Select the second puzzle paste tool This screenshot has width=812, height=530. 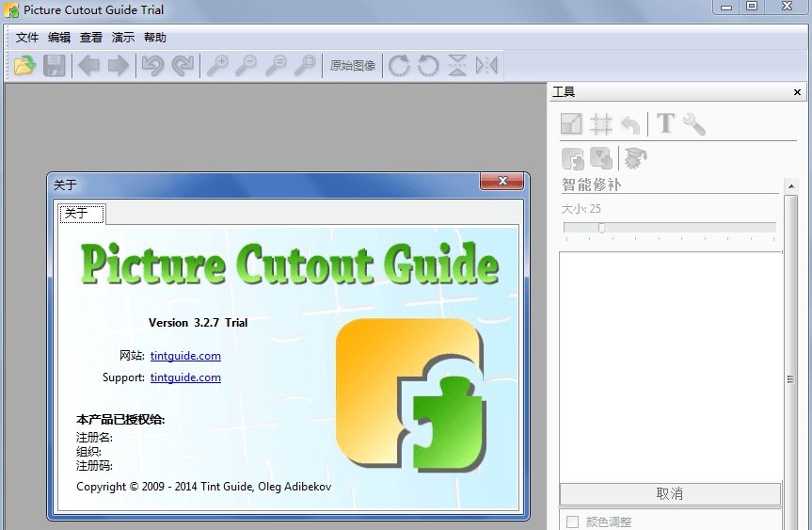(601, 158)
